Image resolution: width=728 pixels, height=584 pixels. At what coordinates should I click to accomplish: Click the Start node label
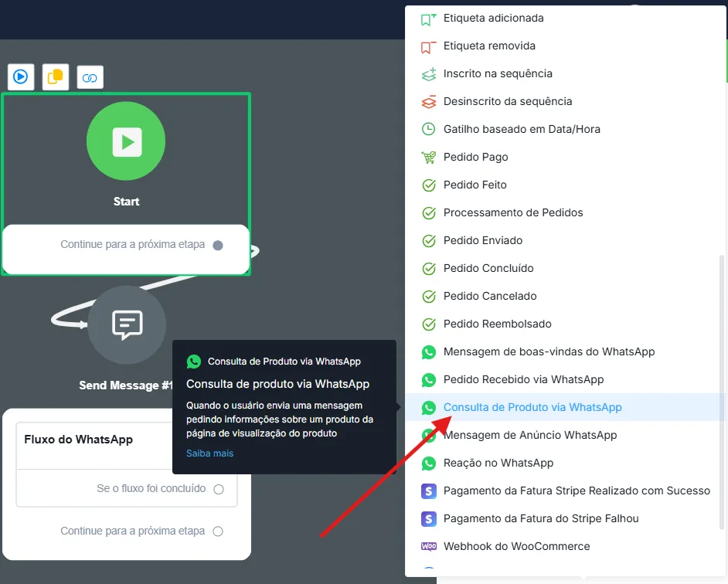coord(126,202)
